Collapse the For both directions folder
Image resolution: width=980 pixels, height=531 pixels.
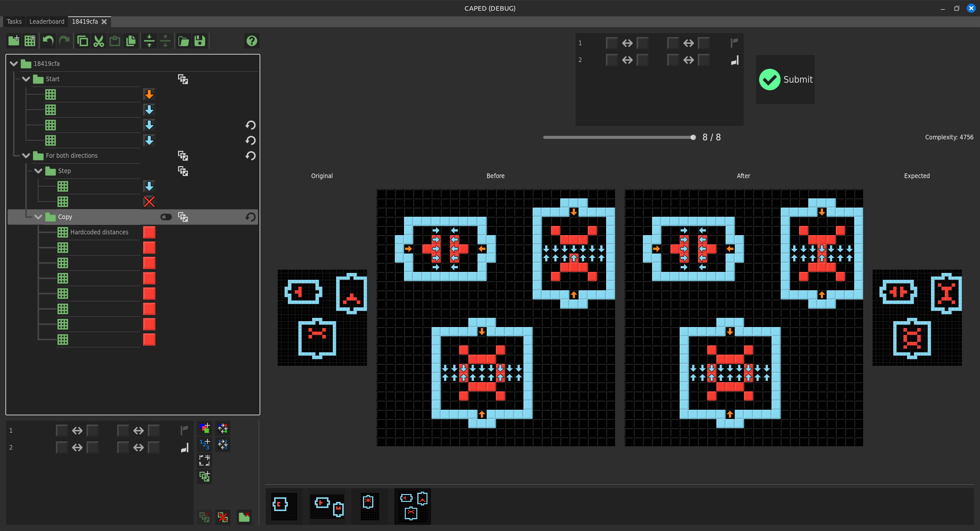pyautogui.click(x=26, y=155)
